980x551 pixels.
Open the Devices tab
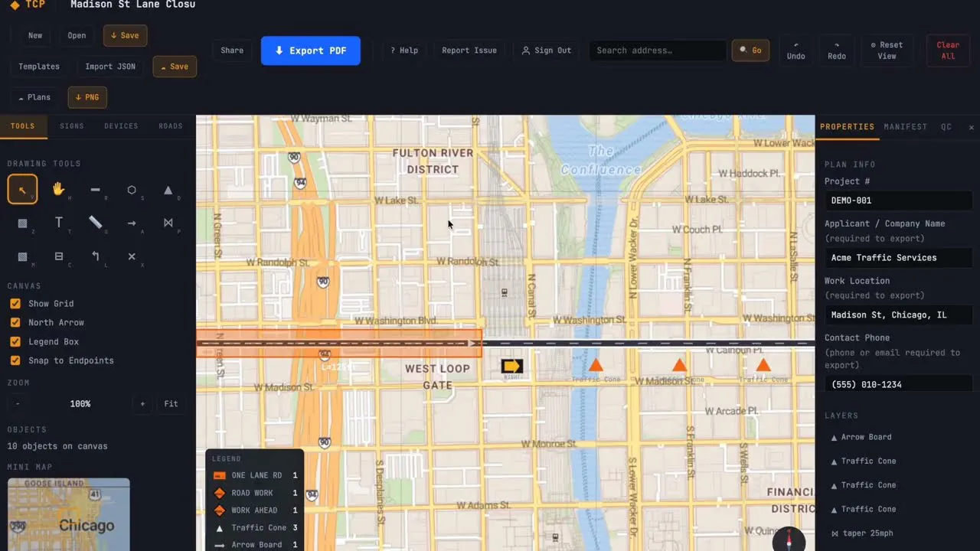pyautogui.click(x=121, y=126)
